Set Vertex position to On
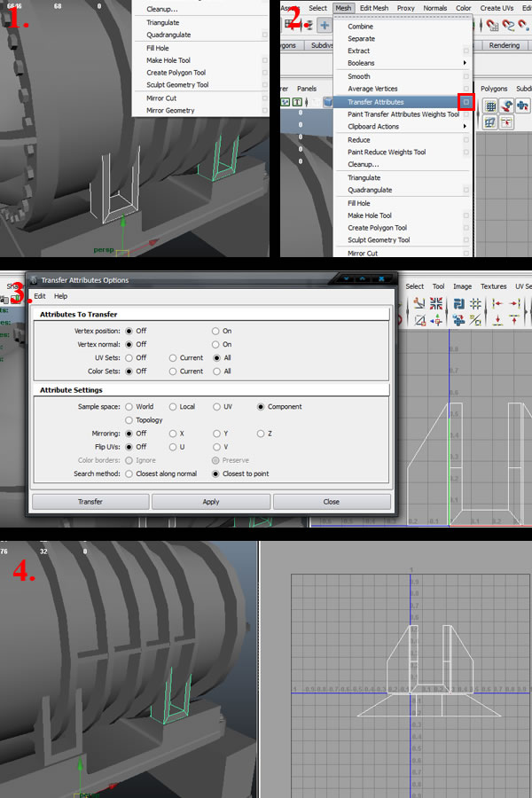Image resolution: width=532 pixels, height=798 pixels. pos(215,331)
